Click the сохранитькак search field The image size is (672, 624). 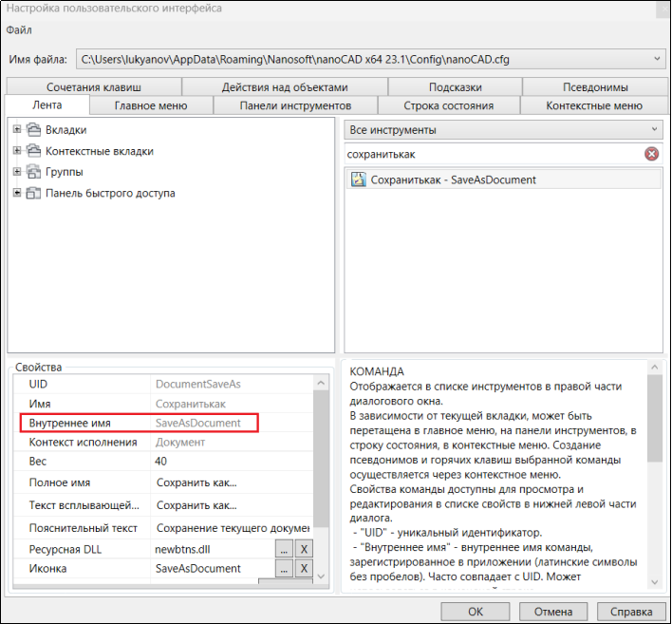tap(493, 155)
